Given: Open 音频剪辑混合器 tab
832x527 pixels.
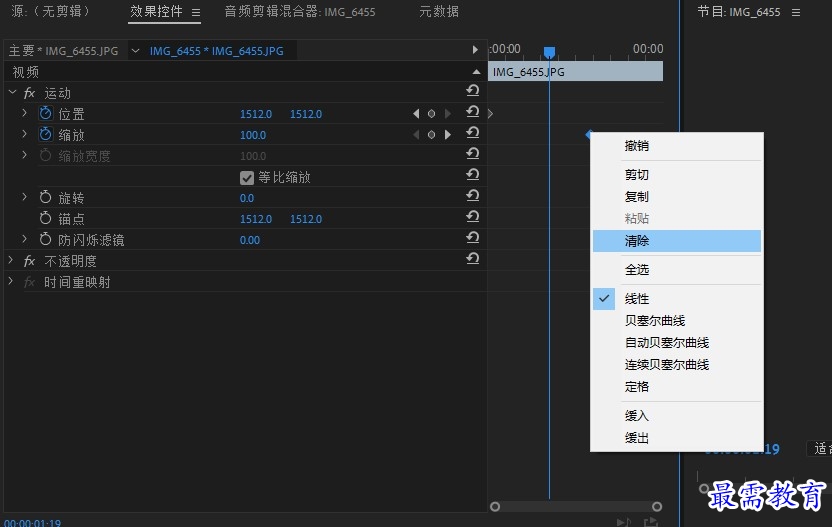Looking at the screenshot, I should (300, 12).
